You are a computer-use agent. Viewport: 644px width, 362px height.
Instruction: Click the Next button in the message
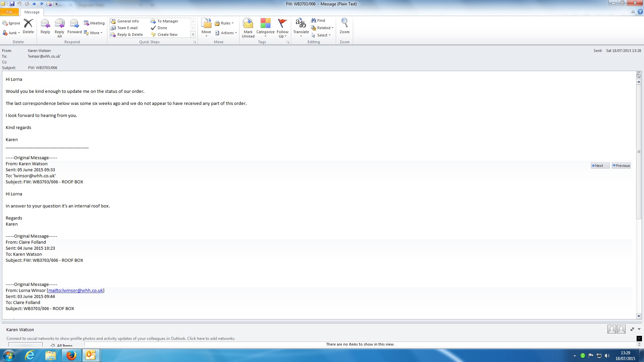(599, 166)
